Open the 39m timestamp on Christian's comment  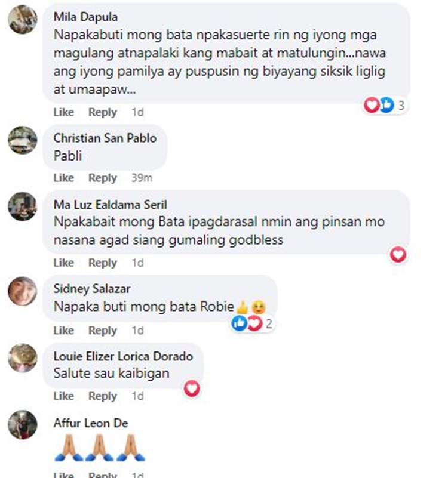click(142, 178)
